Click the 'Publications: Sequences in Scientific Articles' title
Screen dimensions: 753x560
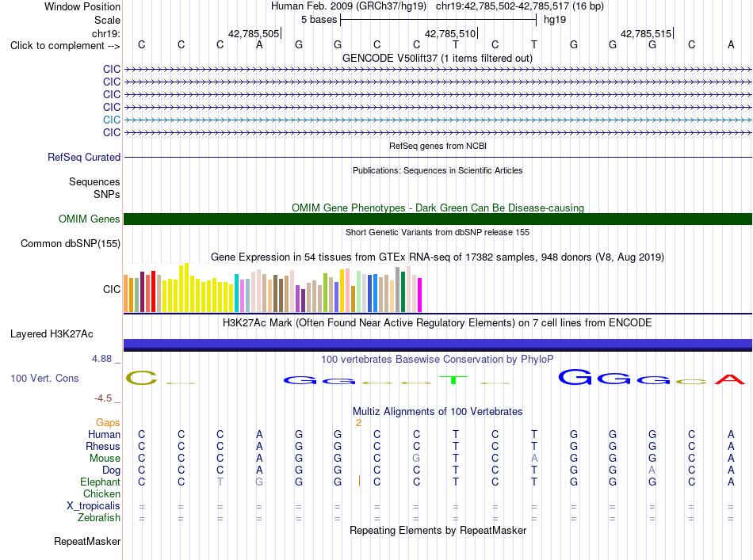(x=438, y=170)
